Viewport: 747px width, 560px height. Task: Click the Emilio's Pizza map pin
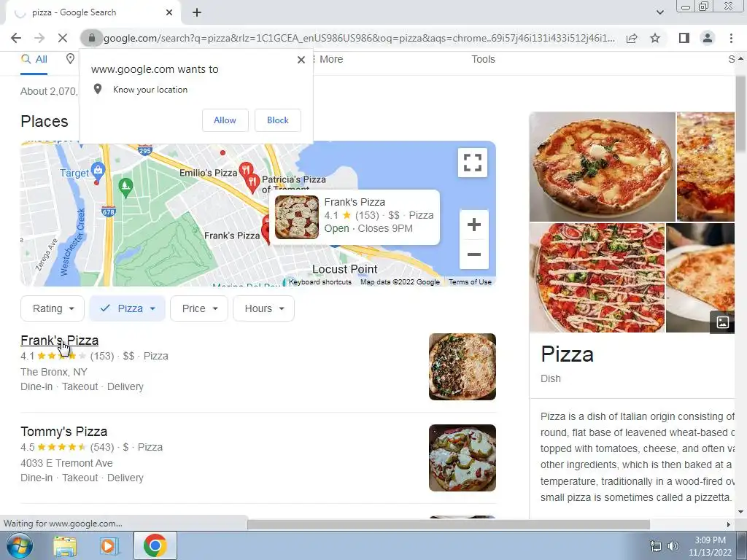pos(246,171)
